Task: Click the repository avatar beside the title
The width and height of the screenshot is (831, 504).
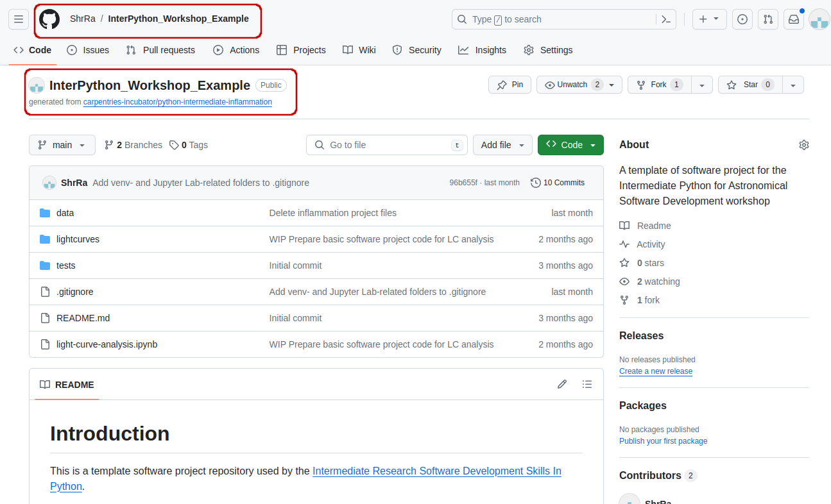Action: click(x=37, y=85)
